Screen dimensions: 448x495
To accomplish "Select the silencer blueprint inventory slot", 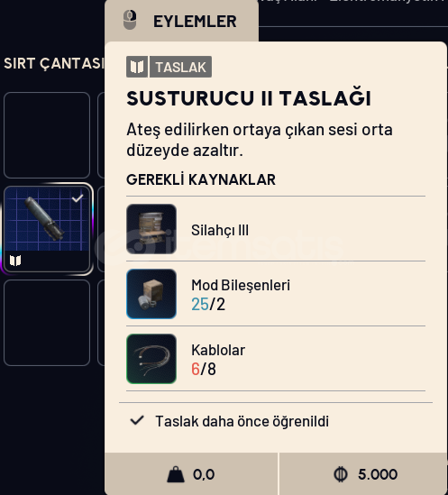I will (x=47, y=229).
